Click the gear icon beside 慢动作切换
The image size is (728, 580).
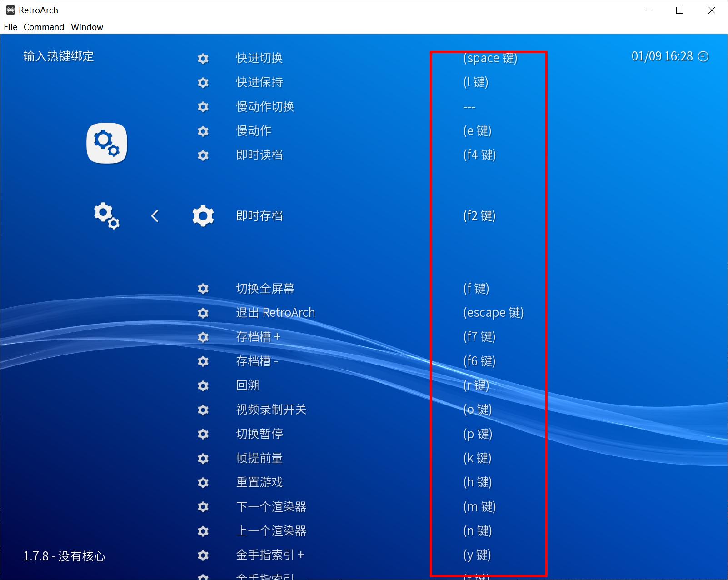click(203, 107)
